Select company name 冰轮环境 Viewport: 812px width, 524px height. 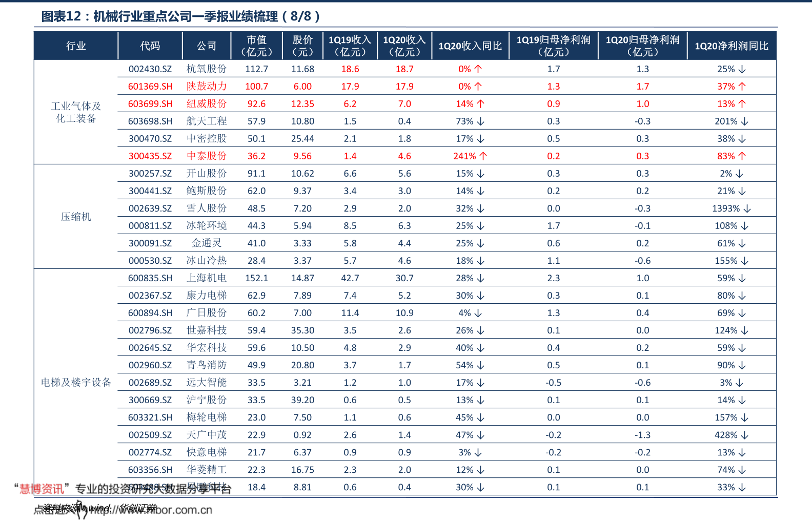click(x=207, y=226)
